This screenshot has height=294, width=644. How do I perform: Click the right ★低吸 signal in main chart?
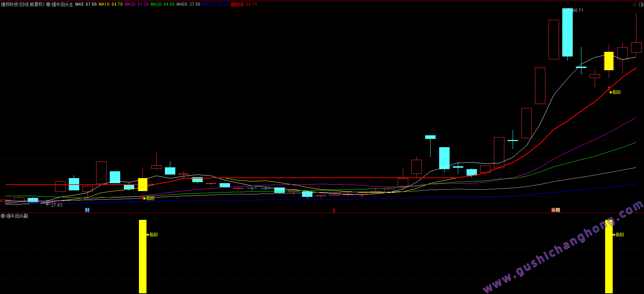(615, 92)
